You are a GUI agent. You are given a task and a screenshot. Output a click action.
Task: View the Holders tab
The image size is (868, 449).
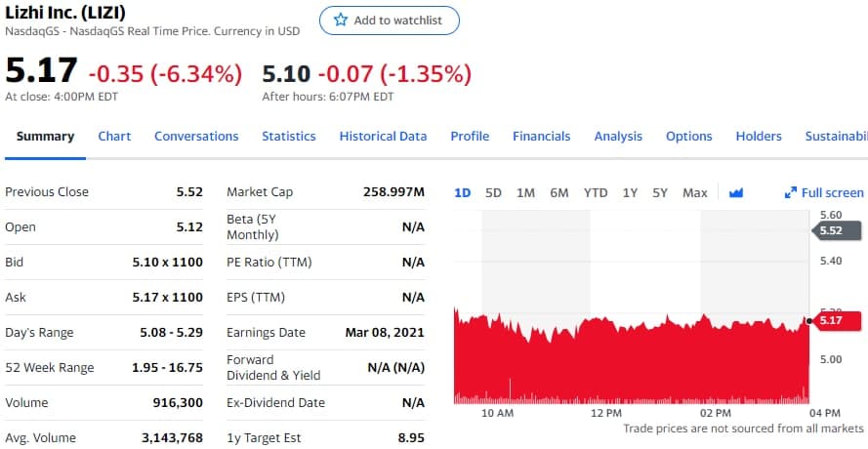pos(759,137)
